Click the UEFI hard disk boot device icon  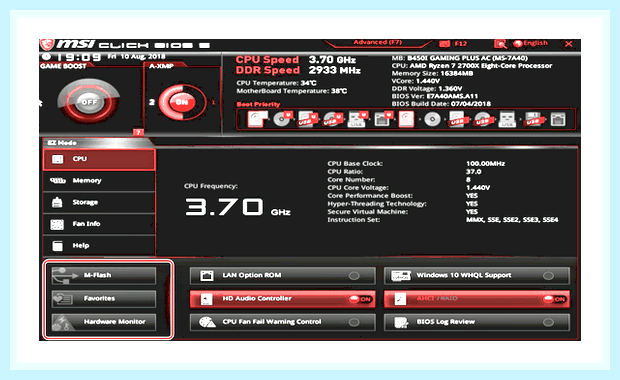click(257, 119)
